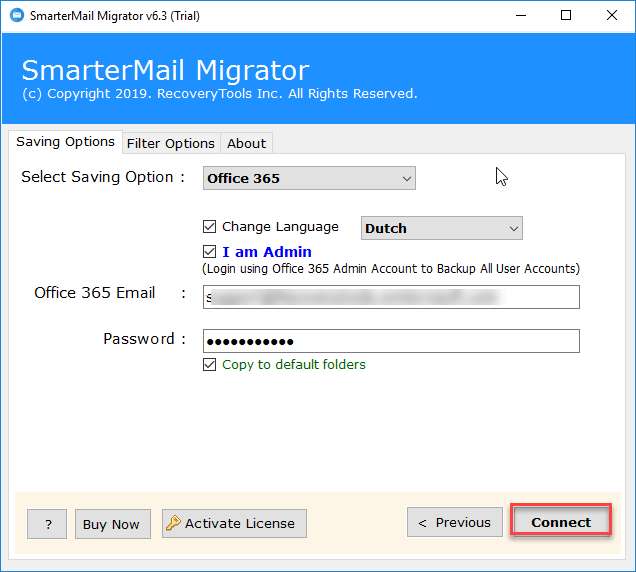636x572 pixels.
Task: Toggle the Change Language checkbox
Action: click(209, 226)
